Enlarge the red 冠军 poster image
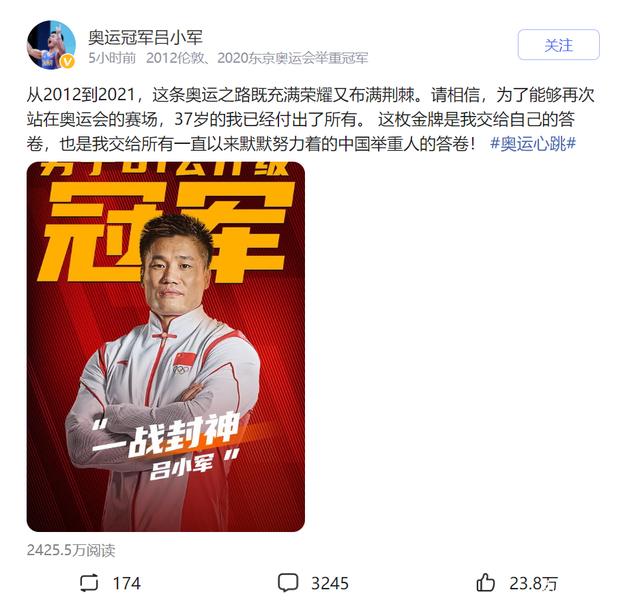 coord(166,347)
